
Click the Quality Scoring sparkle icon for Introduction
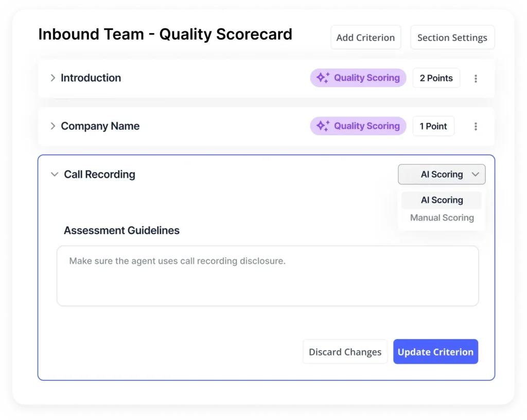(x=323, y=77)
